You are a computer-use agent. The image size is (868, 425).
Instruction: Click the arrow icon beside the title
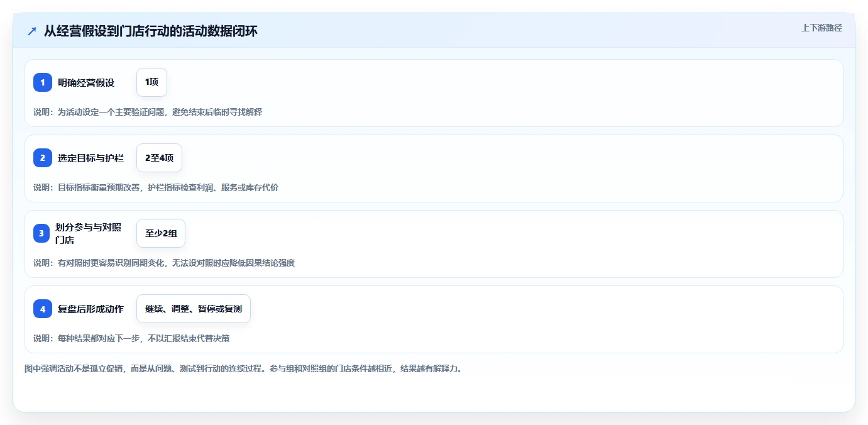[32, 31]
